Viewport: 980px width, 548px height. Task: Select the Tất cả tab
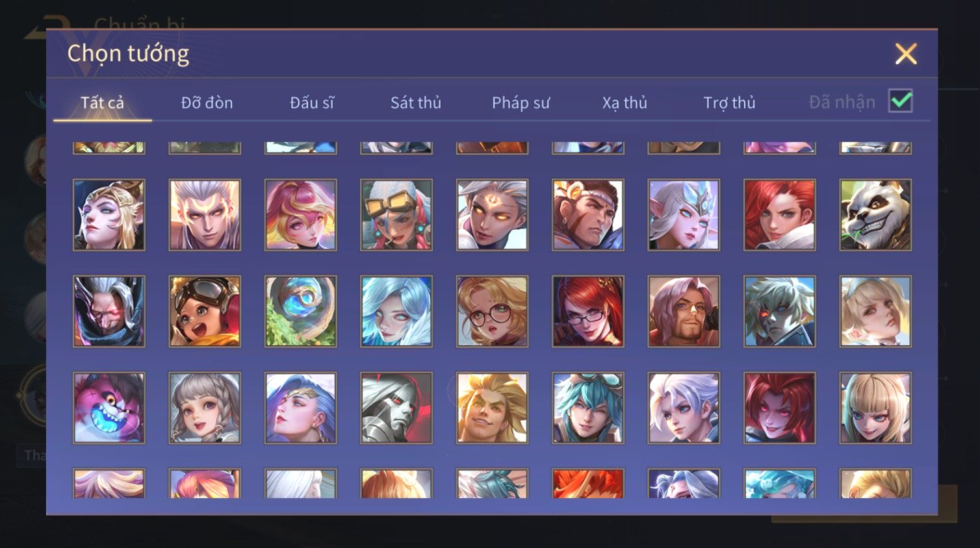point(102,103)
